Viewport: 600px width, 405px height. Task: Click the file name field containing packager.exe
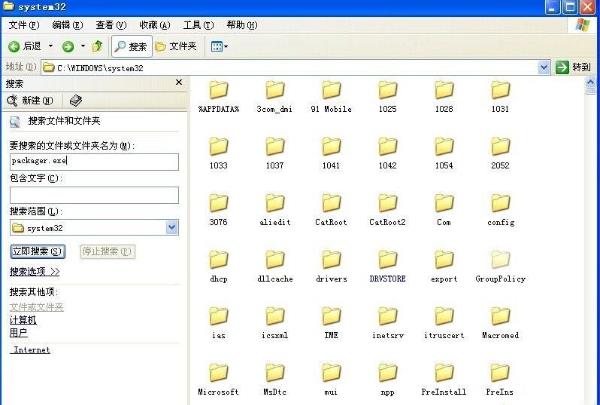tap(93, 161)
